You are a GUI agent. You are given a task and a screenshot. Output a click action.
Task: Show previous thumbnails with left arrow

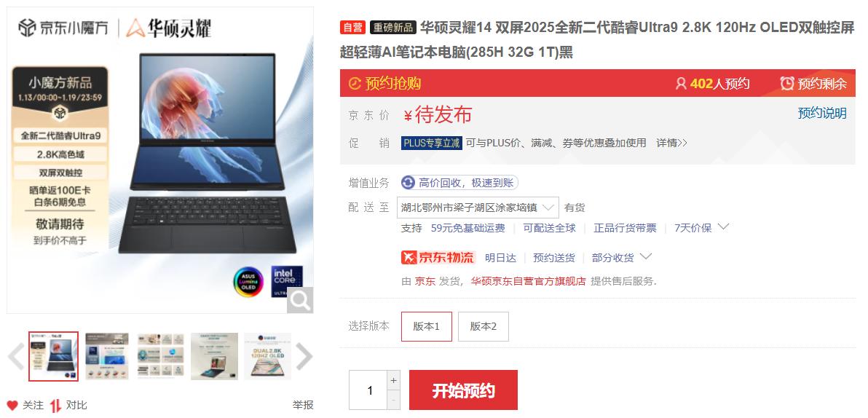(x=16, y=357)
